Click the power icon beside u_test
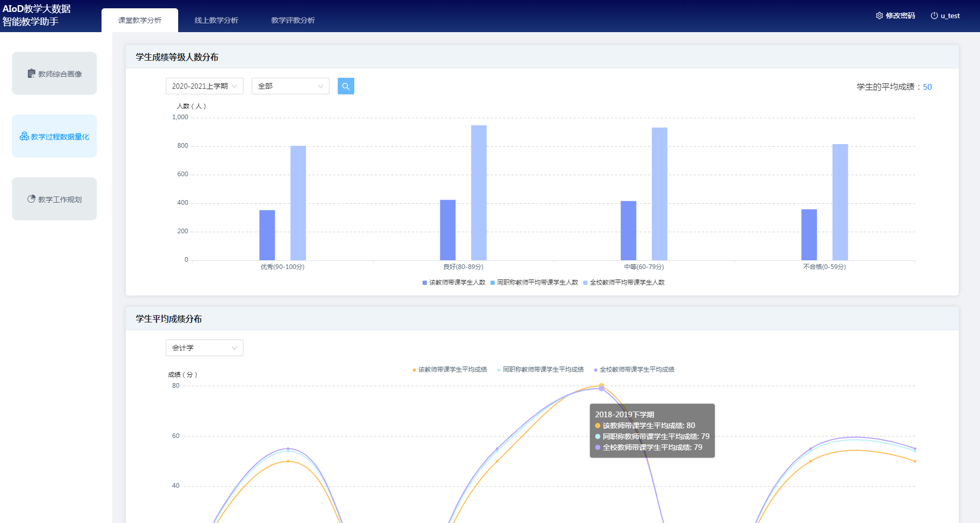 pyautogui.click(x=934, y=16)
